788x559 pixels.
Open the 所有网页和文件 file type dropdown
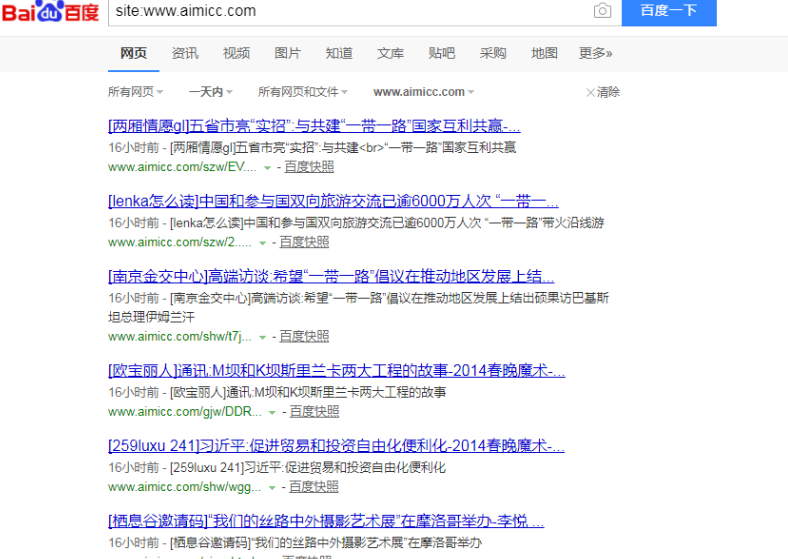pos(303,91)
